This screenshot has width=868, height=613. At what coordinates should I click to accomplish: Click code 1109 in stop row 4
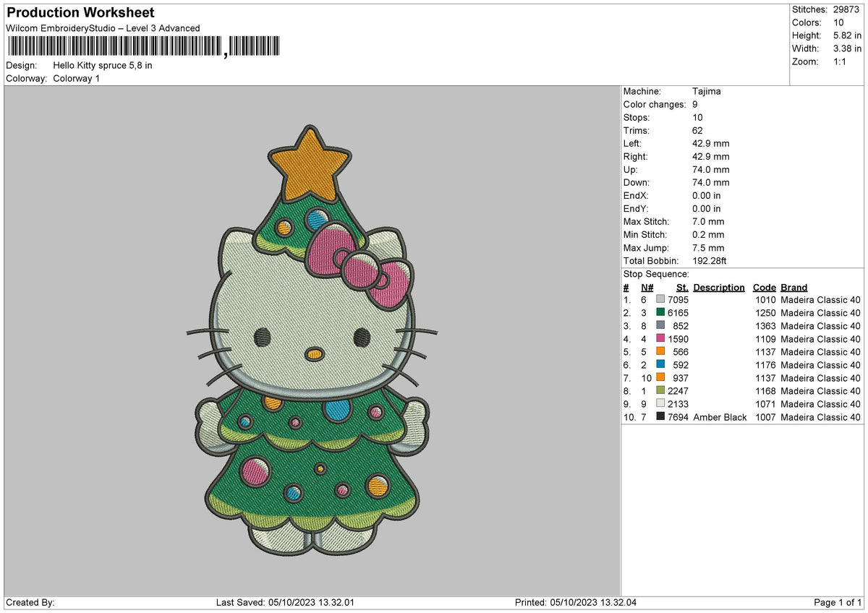765,339
